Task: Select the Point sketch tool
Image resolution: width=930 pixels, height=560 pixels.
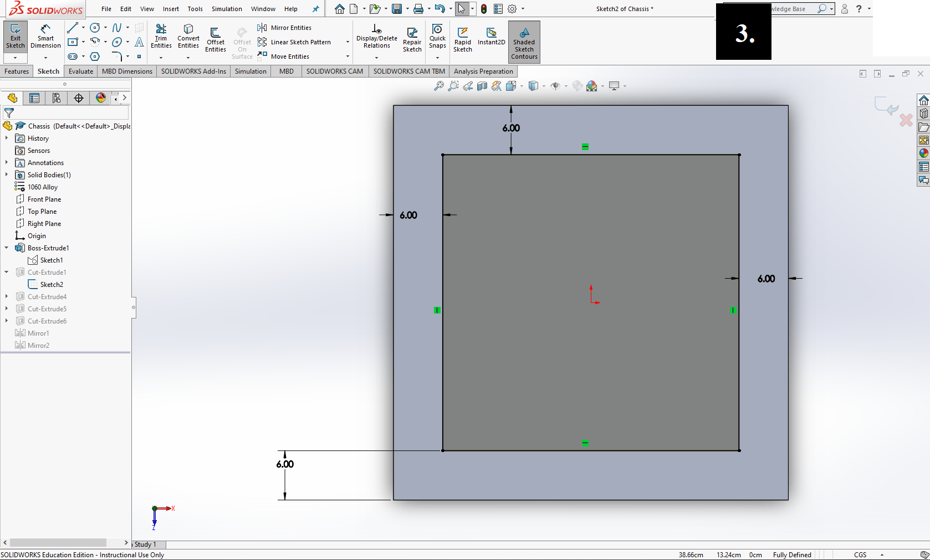Action: click(x=139, y=56)
